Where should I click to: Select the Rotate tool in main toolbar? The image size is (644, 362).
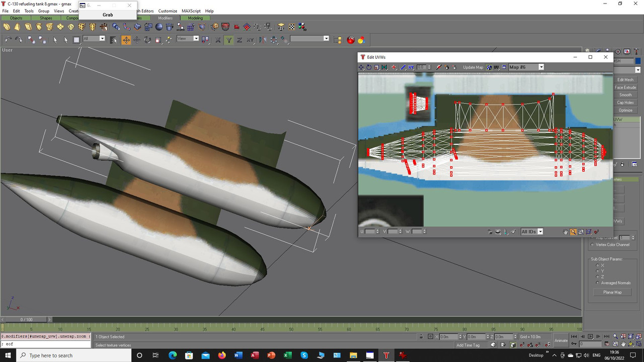click(147, 40)
